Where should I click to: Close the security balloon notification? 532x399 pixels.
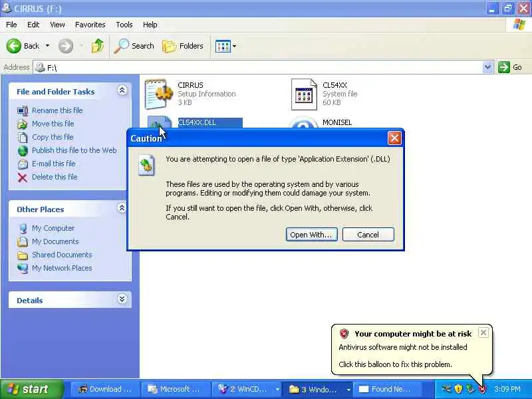[483, 332]
